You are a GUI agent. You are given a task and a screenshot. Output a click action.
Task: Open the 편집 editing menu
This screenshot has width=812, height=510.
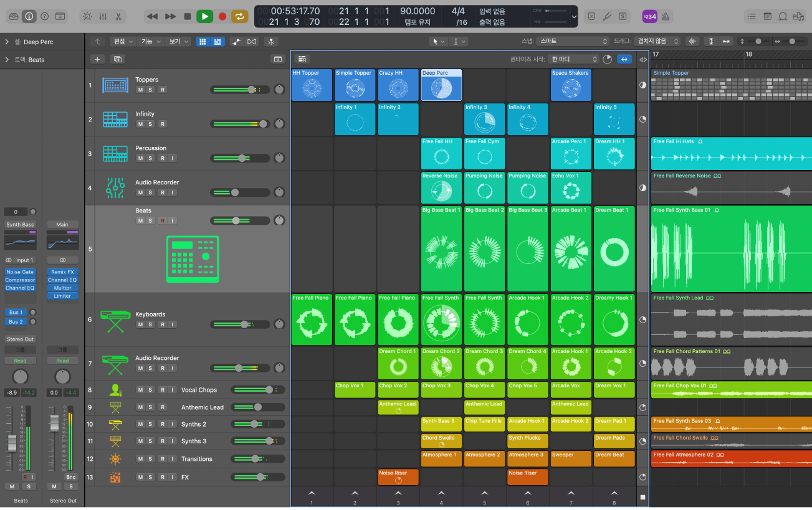click(x=119, y=41)
